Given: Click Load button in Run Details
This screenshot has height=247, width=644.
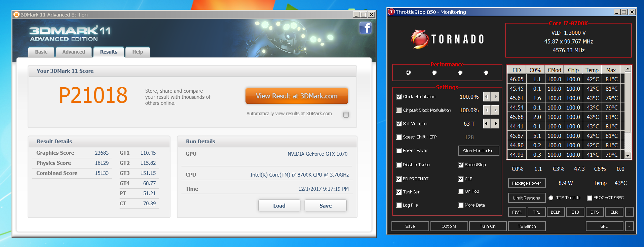Looking at the screenshot, I should pyautogui.click(x=279, y=206).
